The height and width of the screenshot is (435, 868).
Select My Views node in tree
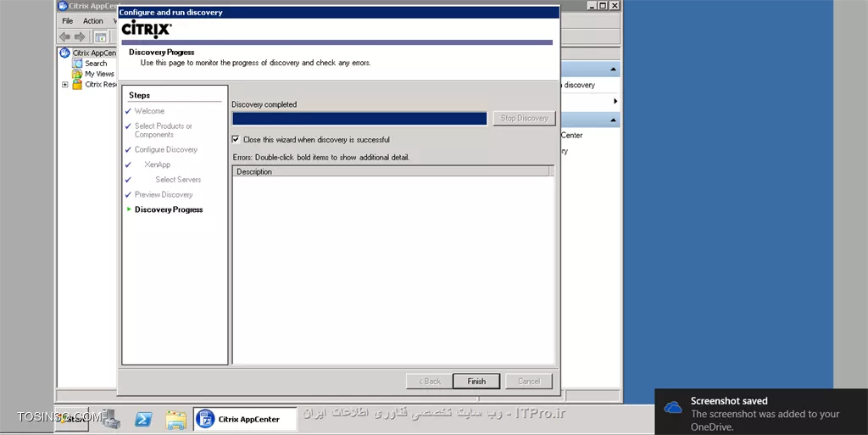pos(100,74)
